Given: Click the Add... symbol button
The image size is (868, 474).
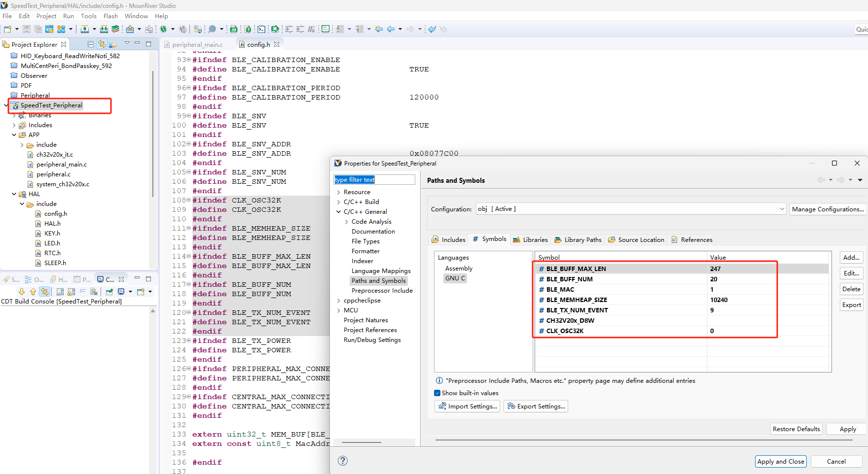Looking at the screenshot, I should point(851,257).
